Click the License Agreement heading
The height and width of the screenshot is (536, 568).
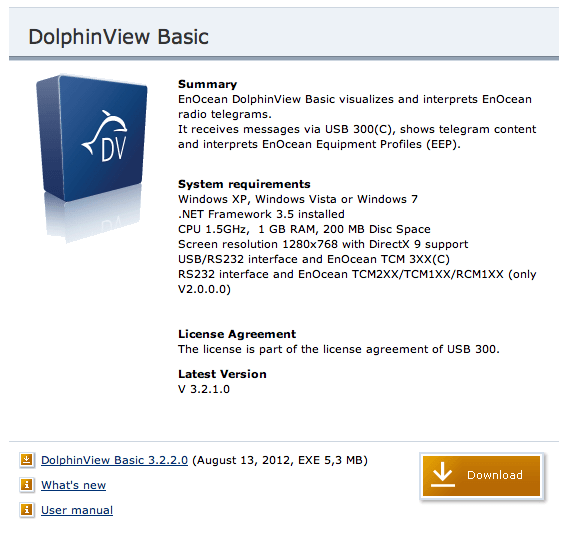tap(237, 334)
